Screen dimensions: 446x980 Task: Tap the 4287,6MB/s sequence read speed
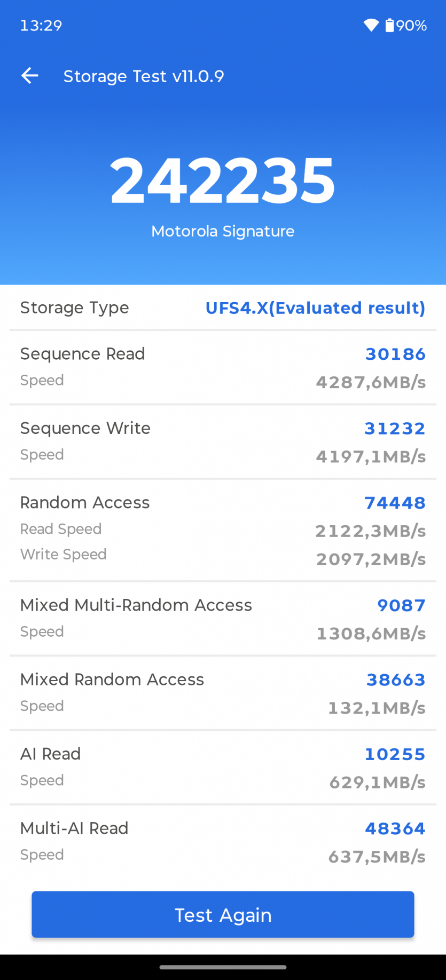[x=371, y=382]
